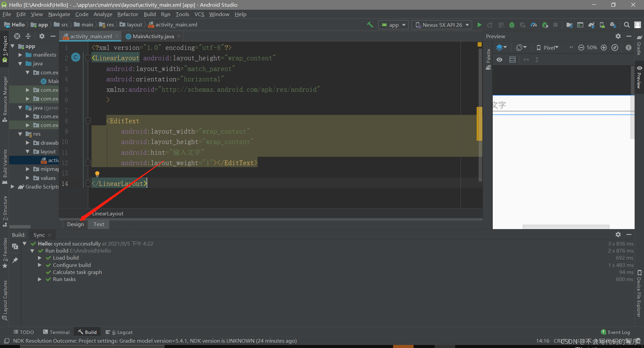644x348 pixels.
Task: Open the Logcat tool button
Action: 119,332
